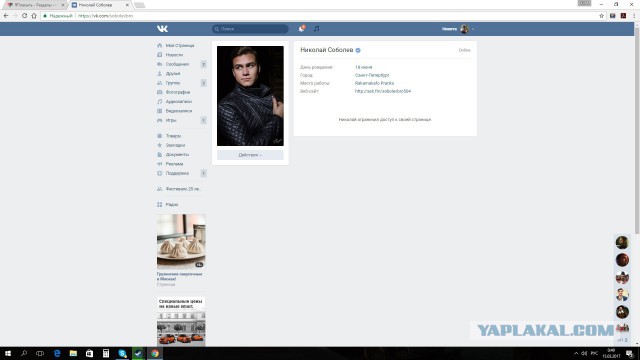Open Друзья in the left menu
The image size is (640, 360).
point(173,73)
